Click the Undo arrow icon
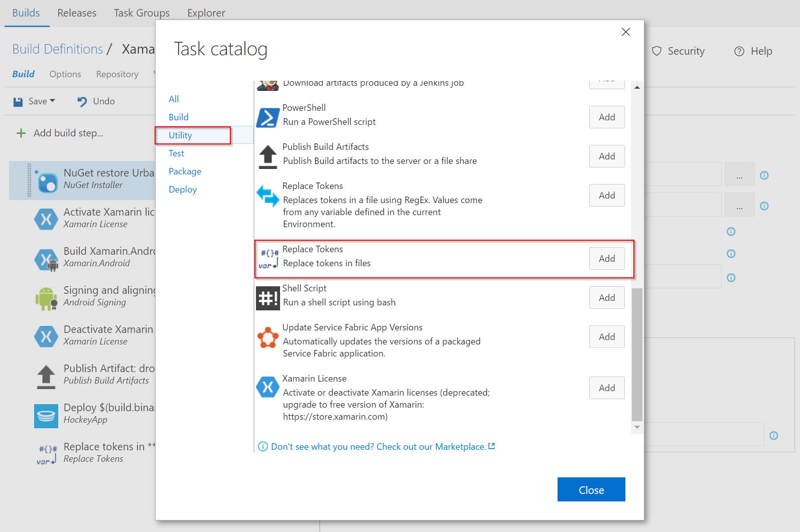Viewport: 800px width, 532px height. click(x=82, y=102)
